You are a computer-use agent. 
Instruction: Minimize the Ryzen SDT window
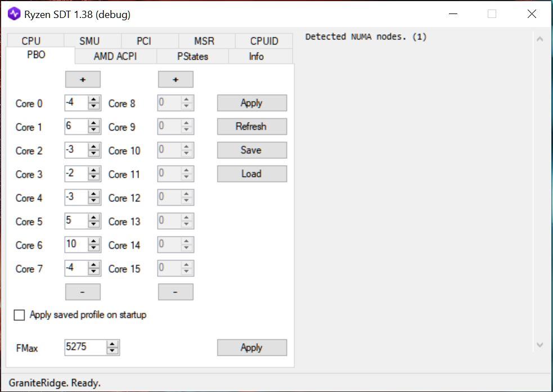pyautogui.click(x=453, y=14)
